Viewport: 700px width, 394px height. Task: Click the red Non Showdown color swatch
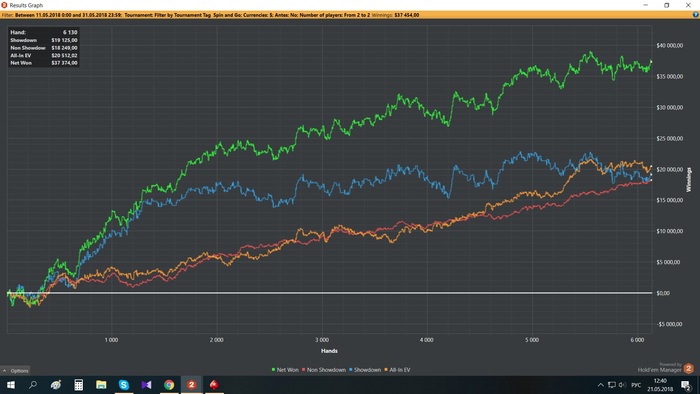pos(304,369)
